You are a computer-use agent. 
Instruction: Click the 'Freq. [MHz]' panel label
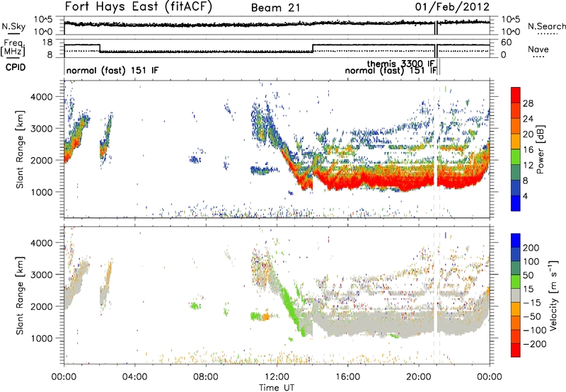coord(14,48)
